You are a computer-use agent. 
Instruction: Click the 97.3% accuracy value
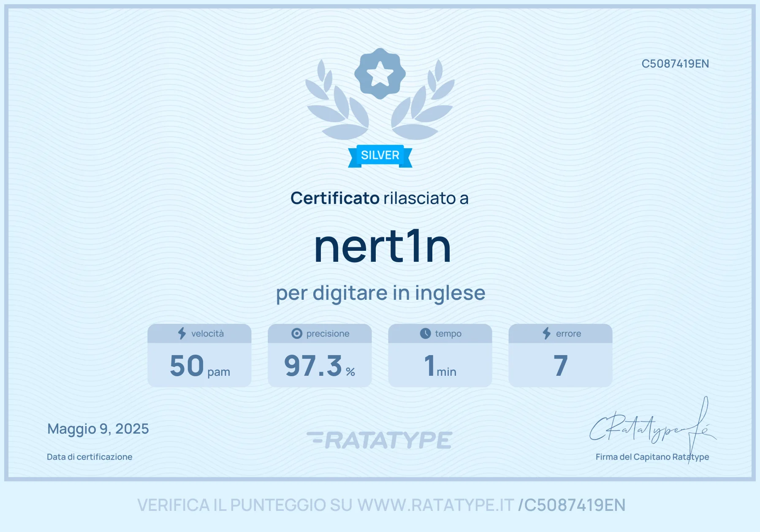320,366
